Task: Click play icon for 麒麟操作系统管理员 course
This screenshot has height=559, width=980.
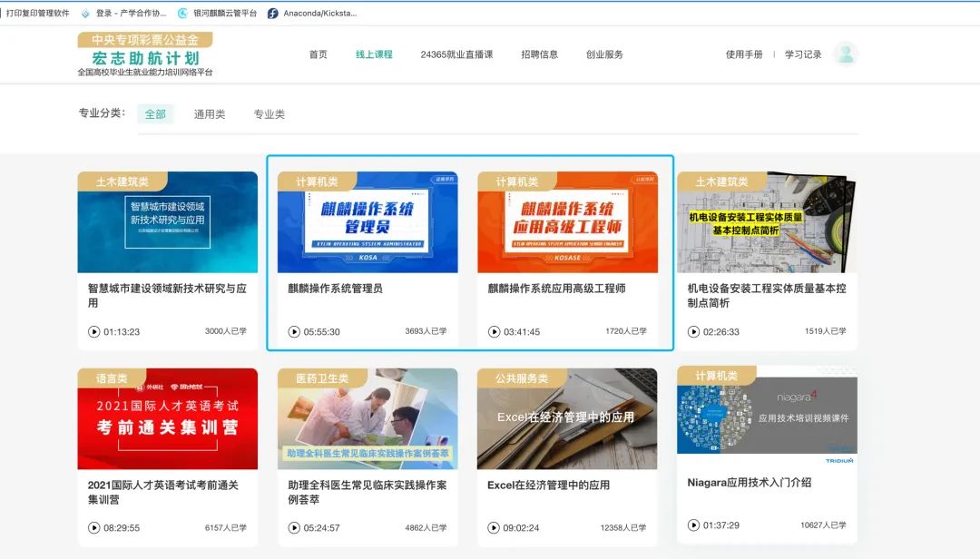Action: [x=294, y=332]
